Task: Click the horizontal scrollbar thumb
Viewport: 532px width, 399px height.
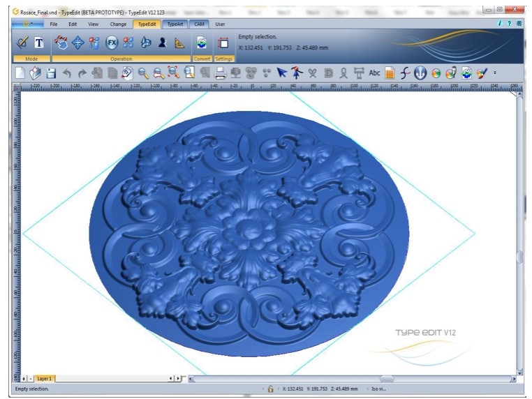Action: 387,379
